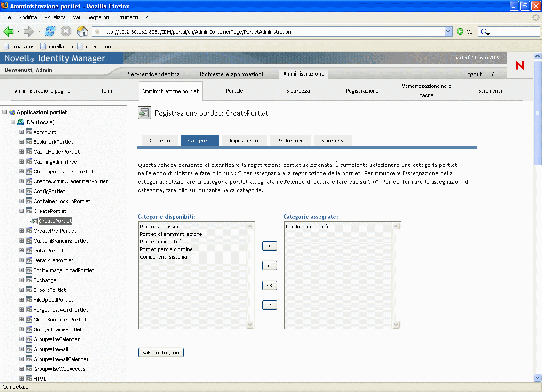This screenshot has height=392, width=542.
Task: Click the ConfigPortlet tree icon
Action: [x=29, y=191]
